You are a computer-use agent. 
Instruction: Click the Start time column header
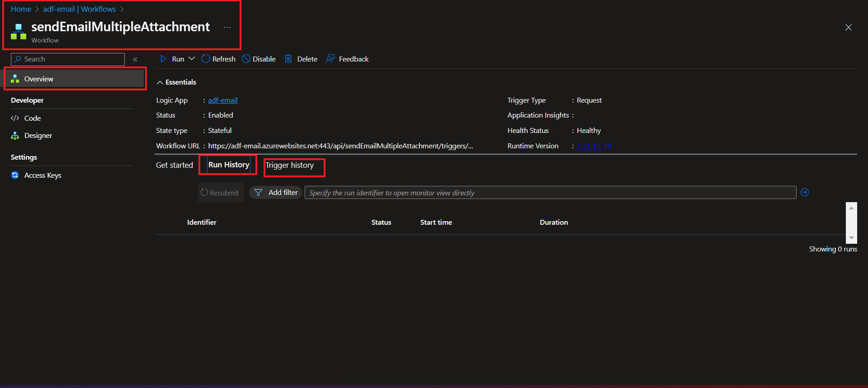tap(436, 222)
